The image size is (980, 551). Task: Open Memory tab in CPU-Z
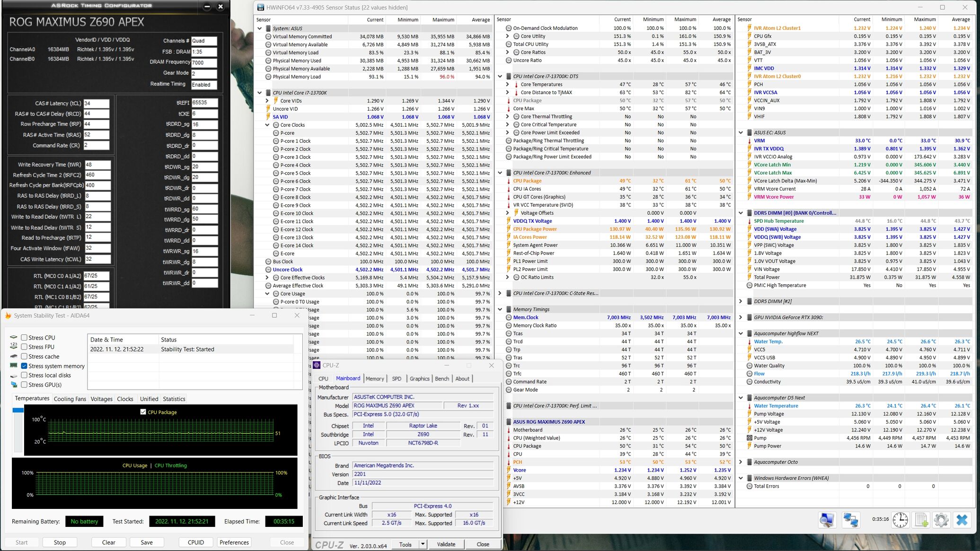(x=375, y=378)
